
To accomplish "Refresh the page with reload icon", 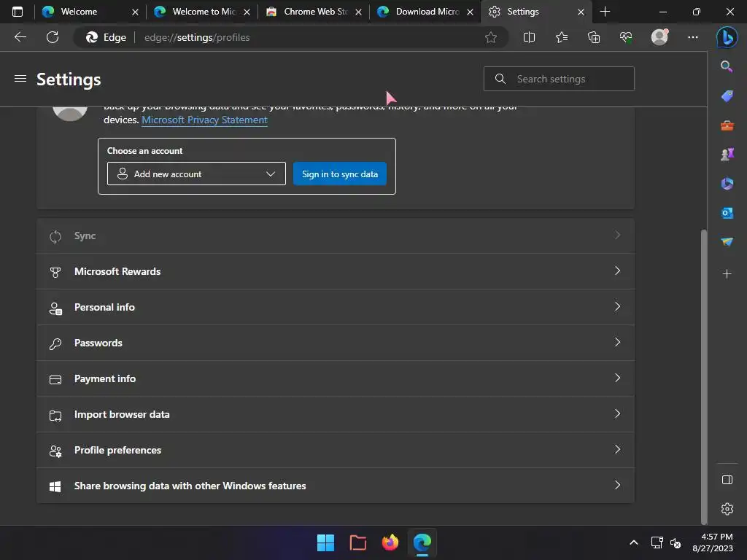I will click(53, 37).
